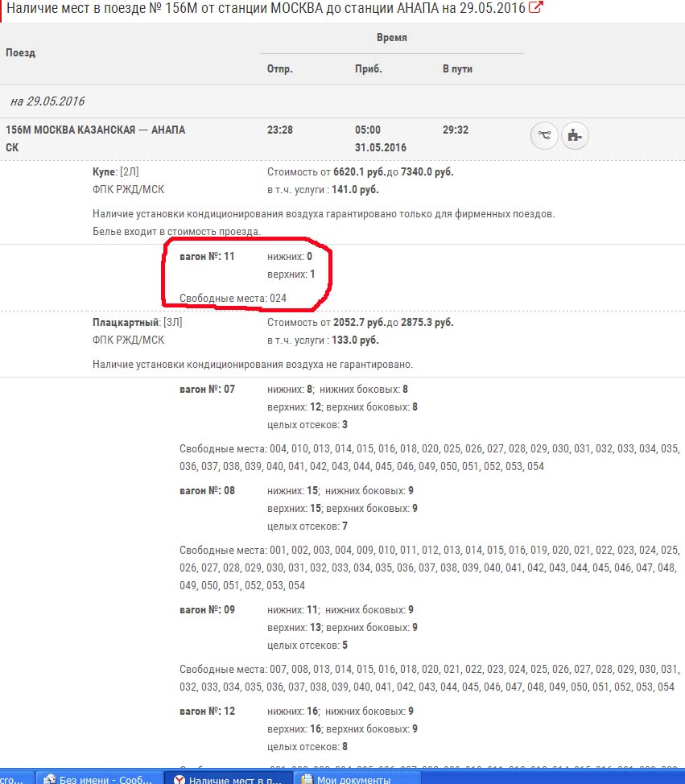The width and height of the screenshot is (685, 784).
Task: Click the на 29.05.2016 date row
Action: click(x=47, y=101)
